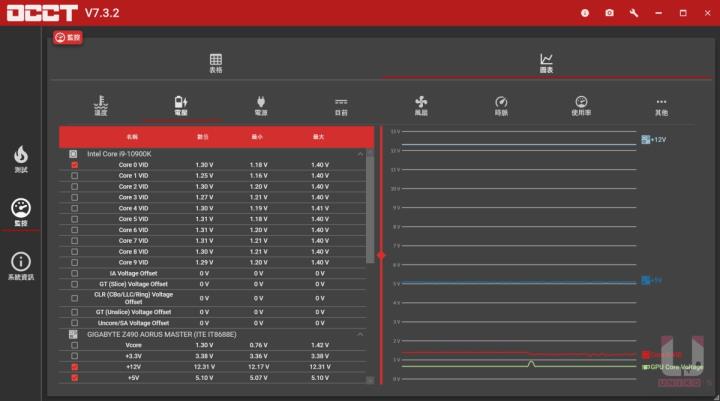Switch to the Graph view tab
The width and height of the screenshot is (720, 401).
[x=546, y=63]
